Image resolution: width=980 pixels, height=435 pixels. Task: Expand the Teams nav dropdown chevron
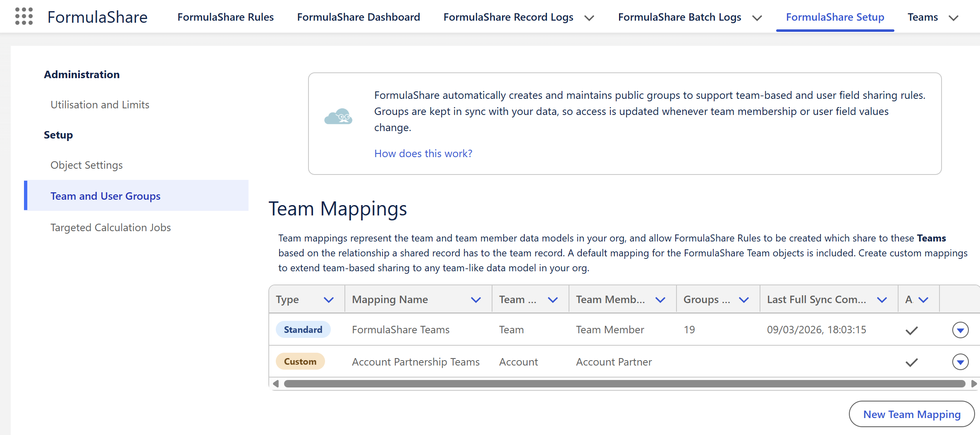point(954,18)
